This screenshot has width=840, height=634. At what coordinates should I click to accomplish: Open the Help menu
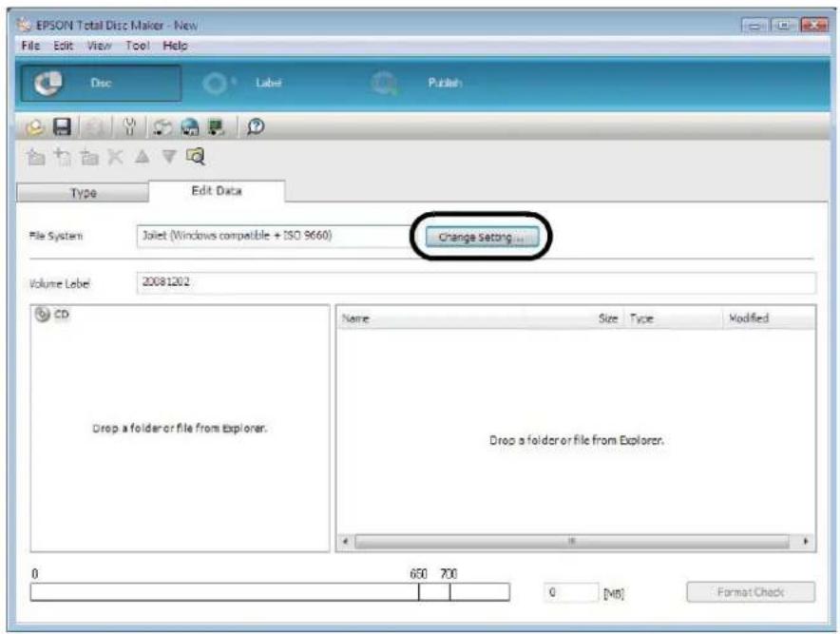click(x=175, y=46)
